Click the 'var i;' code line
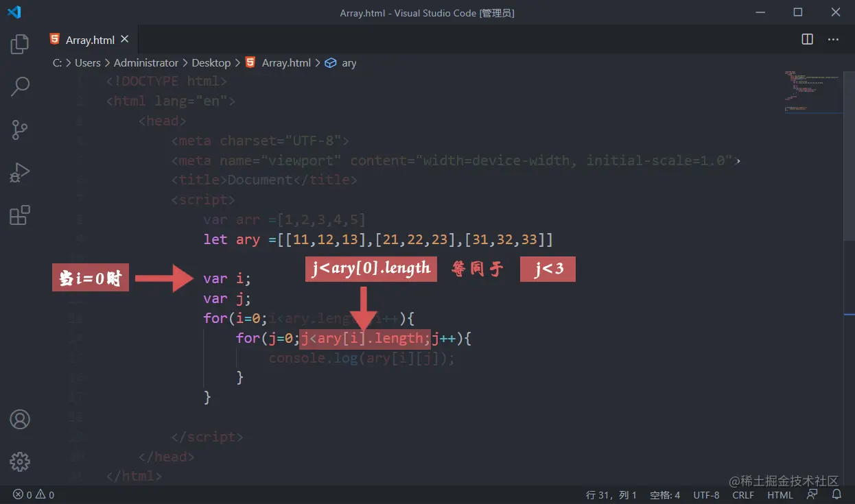 [x=227, y=278]
